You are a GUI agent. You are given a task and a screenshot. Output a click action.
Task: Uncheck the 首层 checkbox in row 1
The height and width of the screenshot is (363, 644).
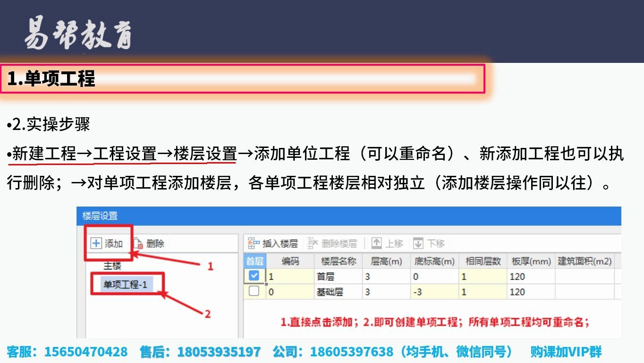click(254, 276)
